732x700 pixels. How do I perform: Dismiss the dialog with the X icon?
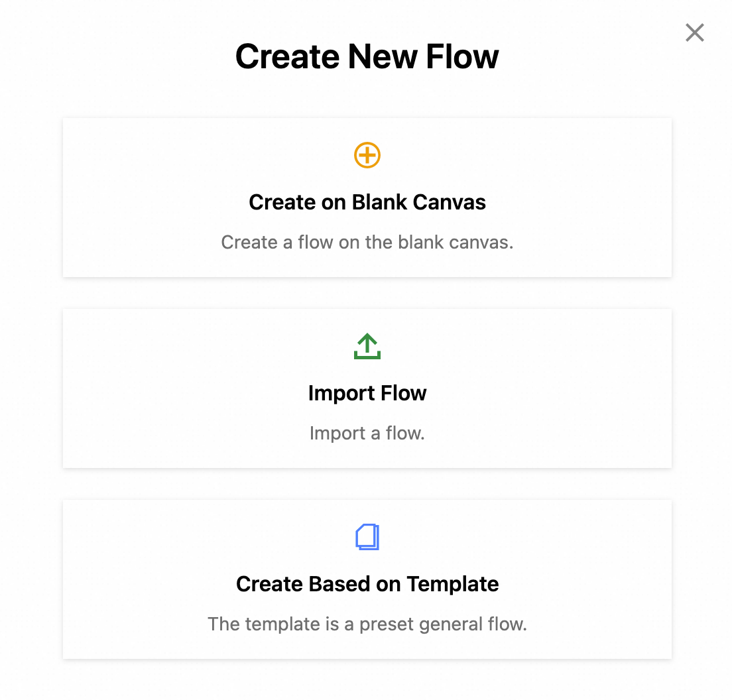tap(695, 32)
